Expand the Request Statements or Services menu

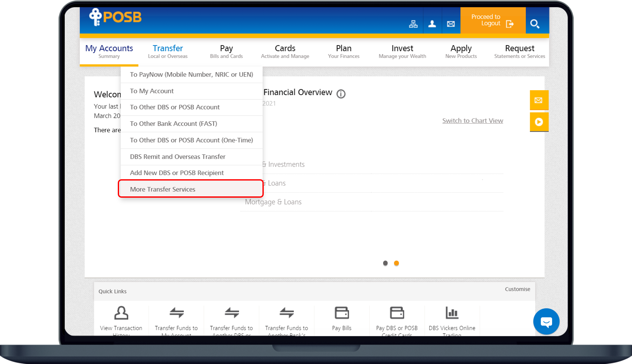coord(519,51)
